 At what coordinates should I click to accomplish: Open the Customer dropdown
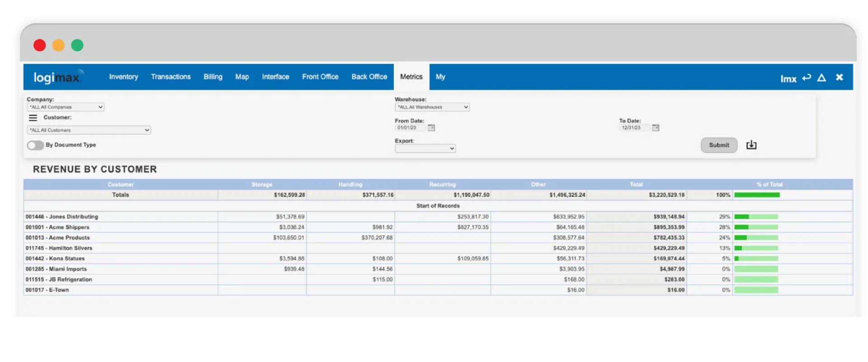point(89,130)
